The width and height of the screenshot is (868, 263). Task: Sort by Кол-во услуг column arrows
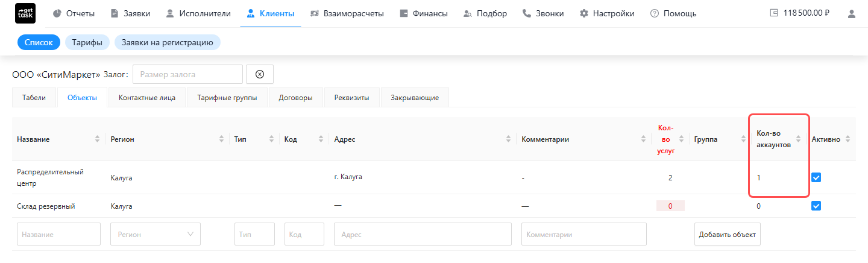pos(682,139)
